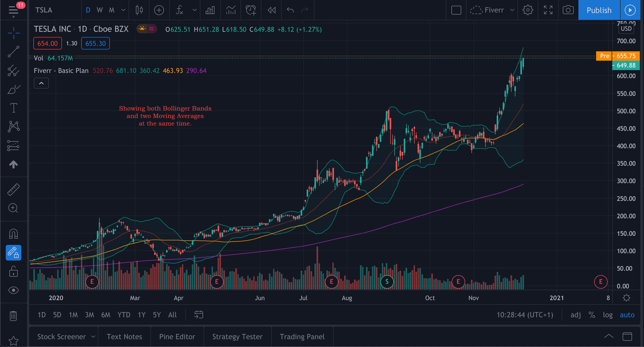The height and width of the screenshot is (347, 644).
Task: Open indicator templates icon
Action: [x=231, y=10]
